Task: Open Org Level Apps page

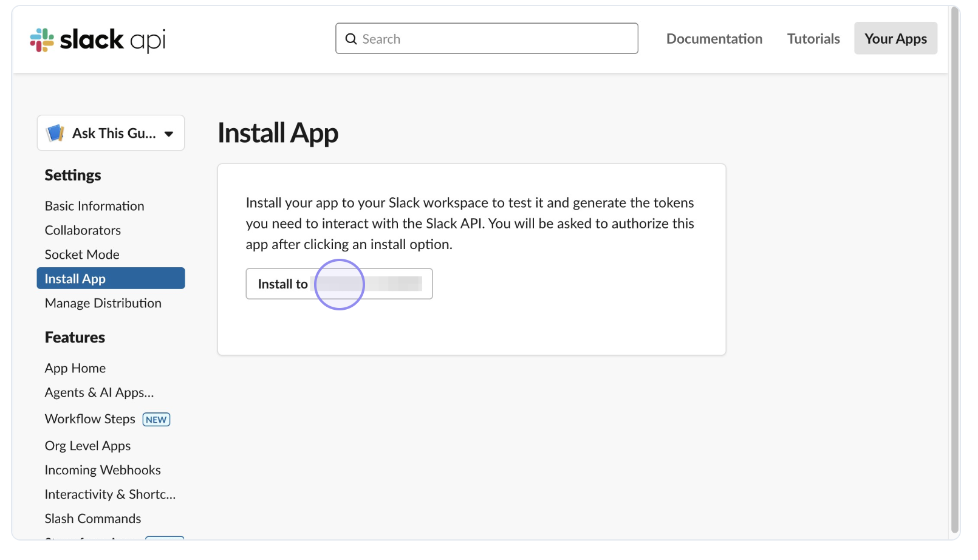Action: pos(87,446)
